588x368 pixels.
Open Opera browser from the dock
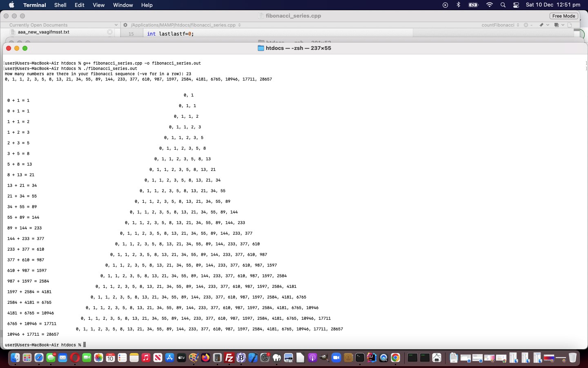(x=74, y=358)
